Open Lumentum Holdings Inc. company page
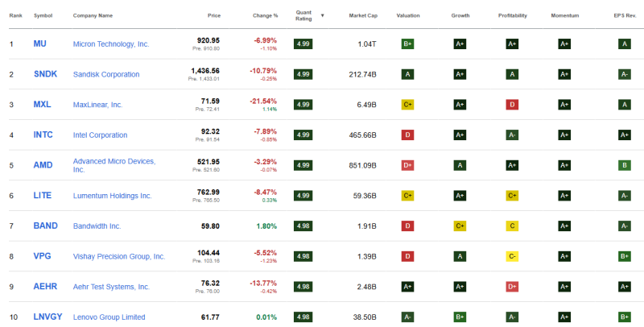Viewport: 644px width, 327px height. (x=113, y=196)
